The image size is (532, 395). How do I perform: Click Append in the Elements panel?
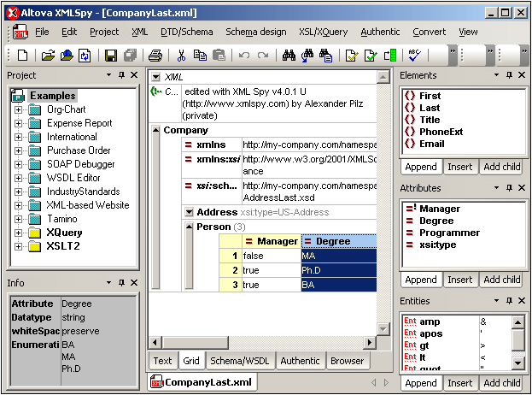[421, 167]
